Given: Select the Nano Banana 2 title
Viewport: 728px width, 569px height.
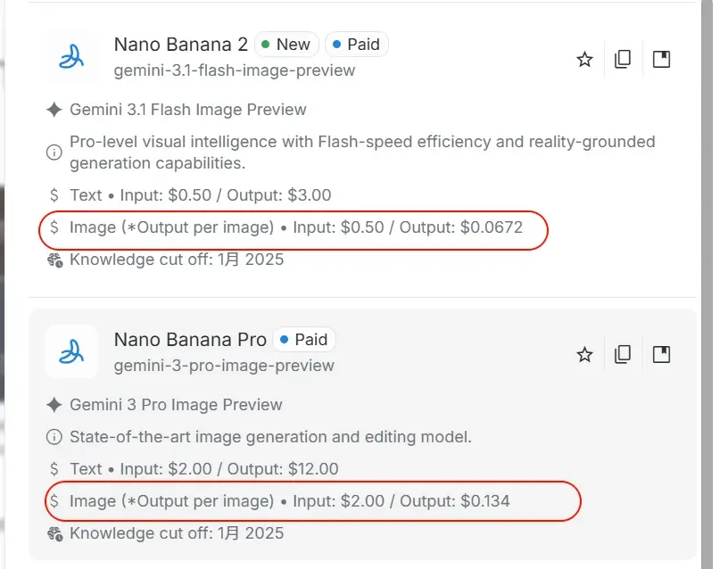Looking at the screenshot, I should [x=181, y=45].
